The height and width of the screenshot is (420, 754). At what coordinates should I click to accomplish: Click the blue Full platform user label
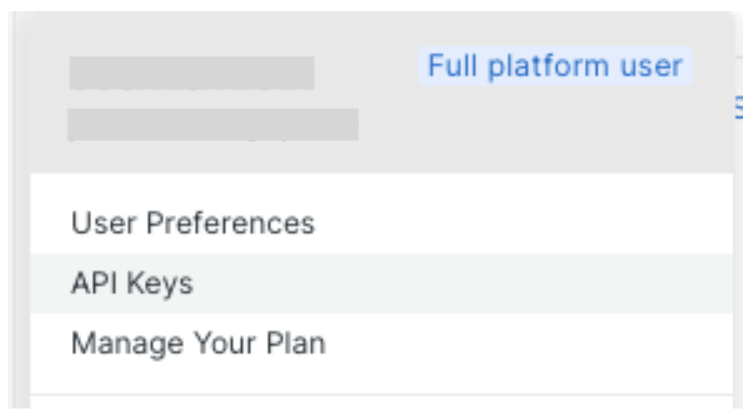(x=555, y=67)
